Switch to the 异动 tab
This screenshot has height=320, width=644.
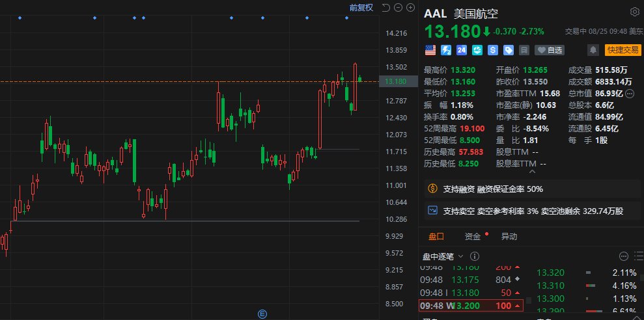pyautogui.click(x=509, y=236)
